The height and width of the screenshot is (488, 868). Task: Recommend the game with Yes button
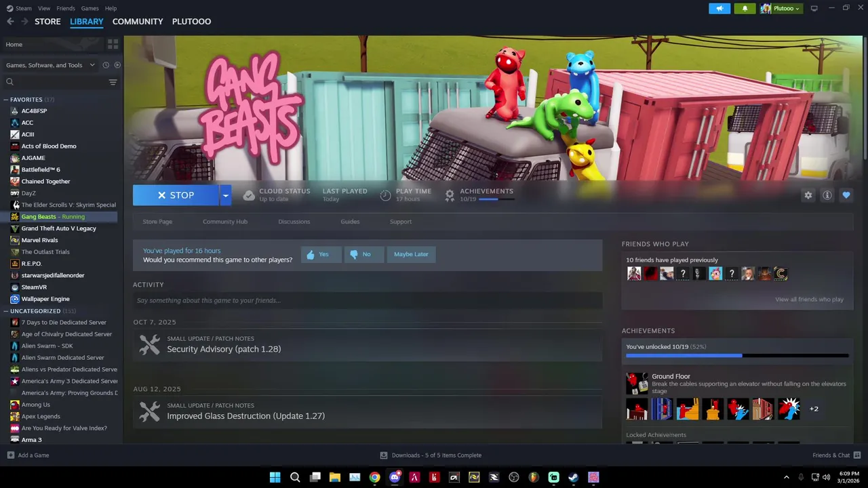(321, 254)
